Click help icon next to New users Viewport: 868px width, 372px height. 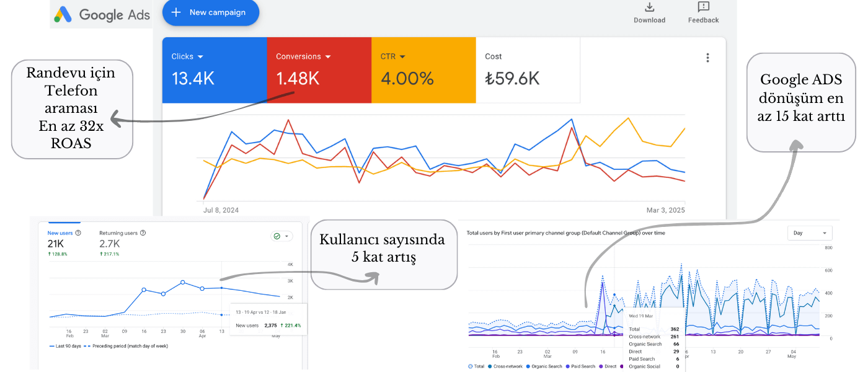78,233
